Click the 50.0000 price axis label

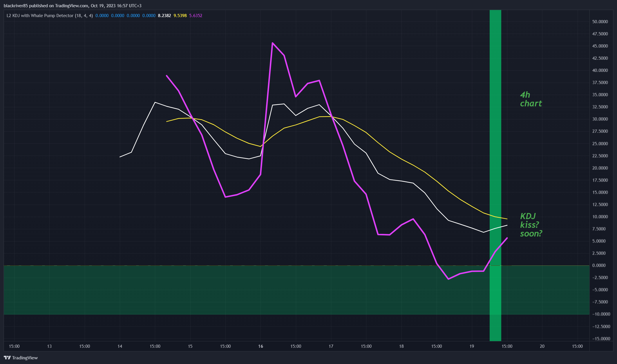[x=600, y=22]
